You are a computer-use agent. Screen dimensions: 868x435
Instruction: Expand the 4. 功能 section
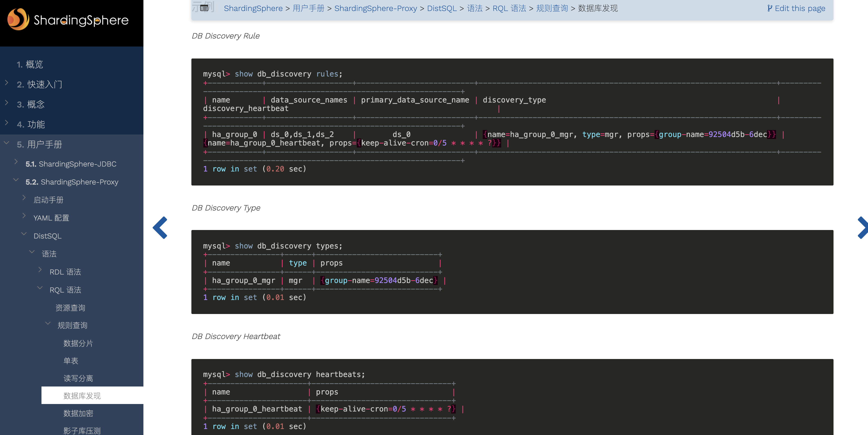point(7,122)
